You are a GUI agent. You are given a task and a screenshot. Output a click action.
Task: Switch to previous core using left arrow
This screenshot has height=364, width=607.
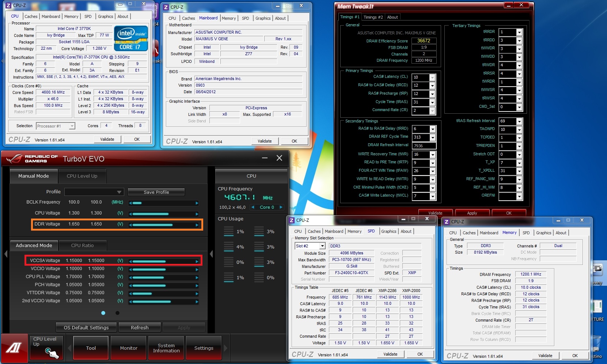pos(253,207)
